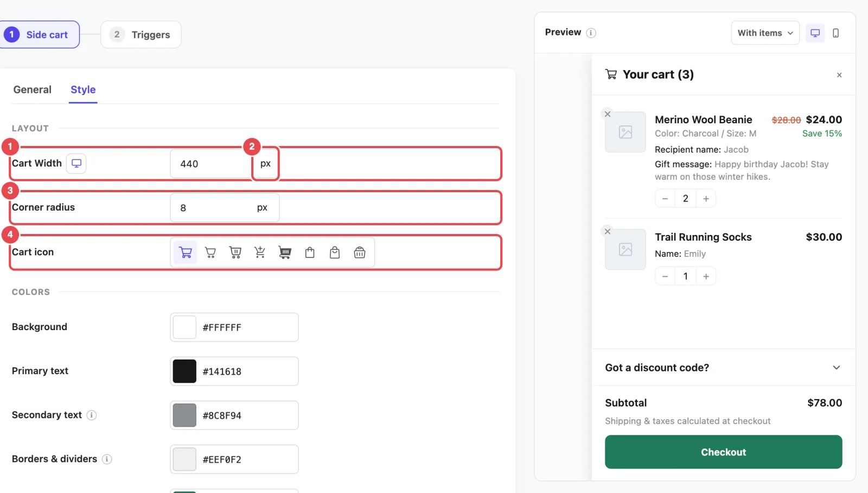This screenshot has width=868, height=493.
Task: Click the cart icon in Your cart header
Action: 611,74
